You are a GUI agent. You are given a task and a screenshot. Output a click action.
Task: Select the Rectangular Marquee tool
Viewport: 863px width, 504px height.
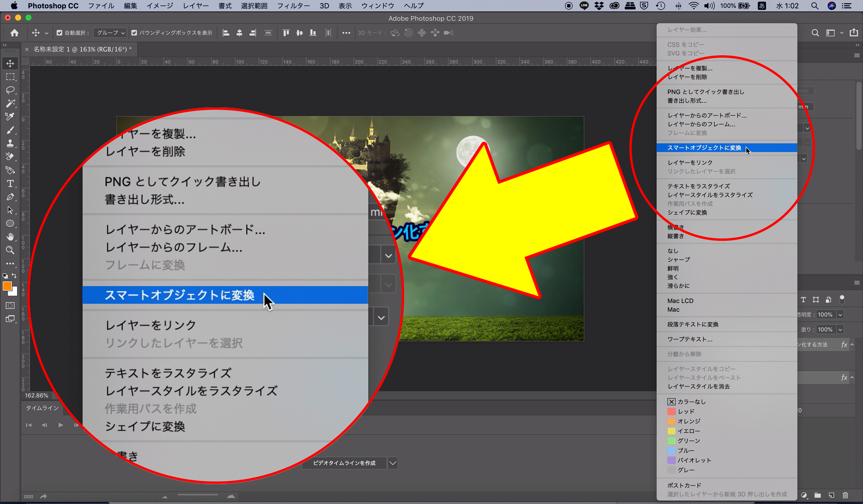pyautogui.click(x=10, y=77)
